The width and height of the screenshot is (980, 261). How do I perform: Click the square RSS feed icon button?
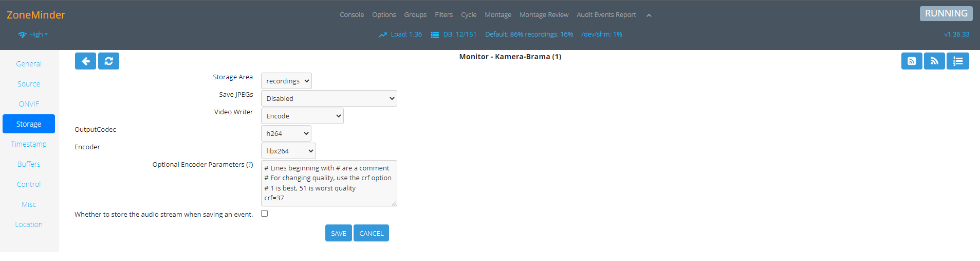click(911, 61)
